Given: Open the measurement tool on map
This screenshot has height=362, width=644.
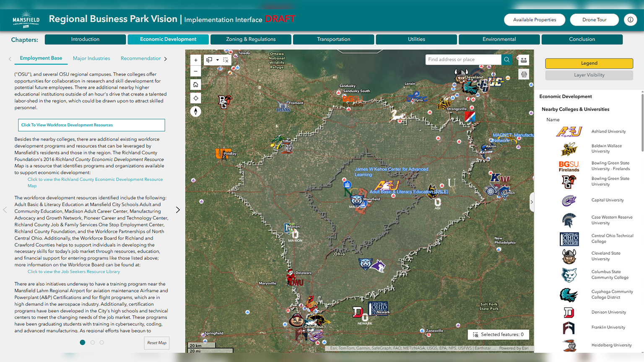Looking at the screenshot, I should click(x=524, y=60).
